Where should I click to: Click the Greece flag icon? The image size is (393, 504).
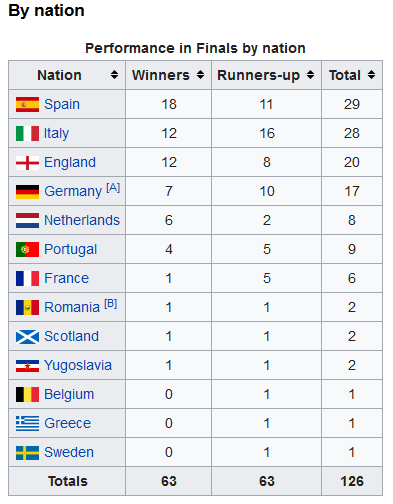[27, 423]
